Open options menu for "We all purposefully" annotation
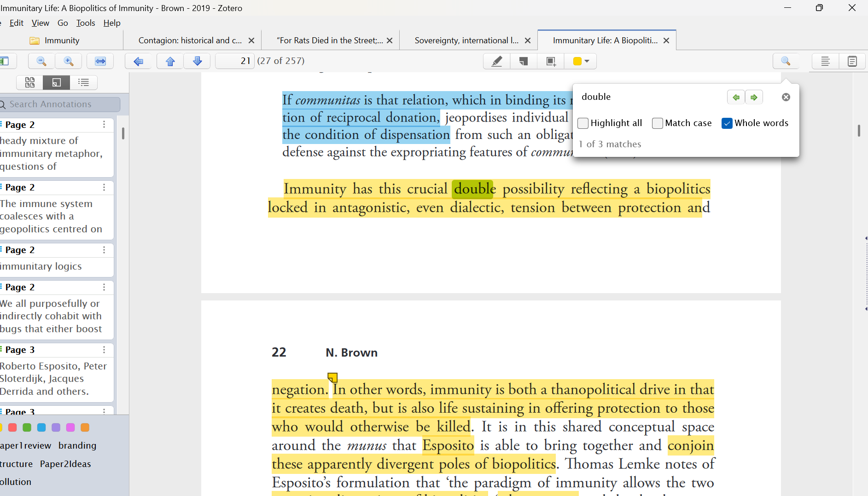The width and height of the screenshot is (868, 496). point(104,287)
